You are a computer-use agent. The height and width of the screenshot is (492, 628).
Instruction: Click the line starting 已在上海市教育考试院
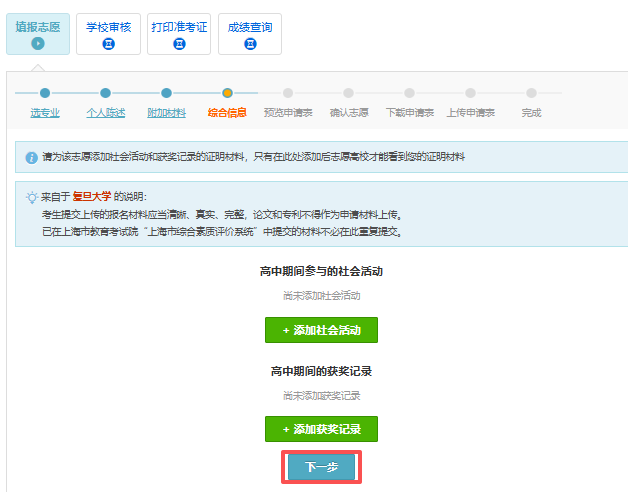click(222, 232)
